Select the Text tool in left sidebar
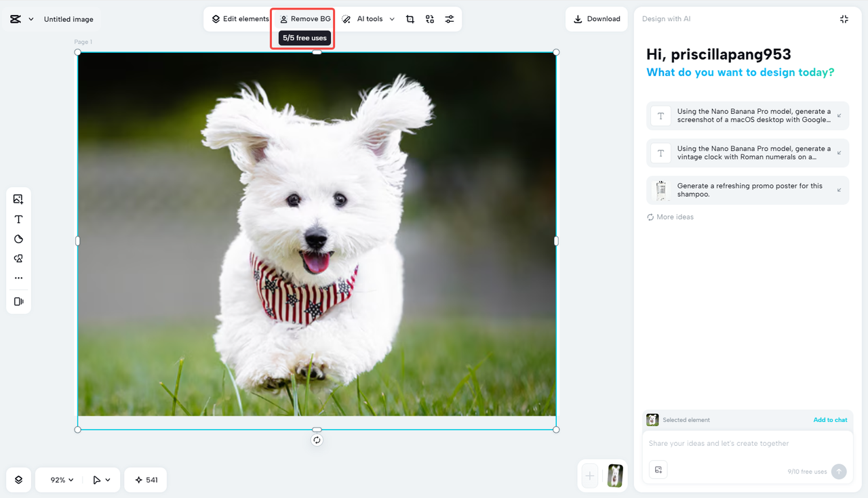The image size is (868, 498). pos(18,219)
